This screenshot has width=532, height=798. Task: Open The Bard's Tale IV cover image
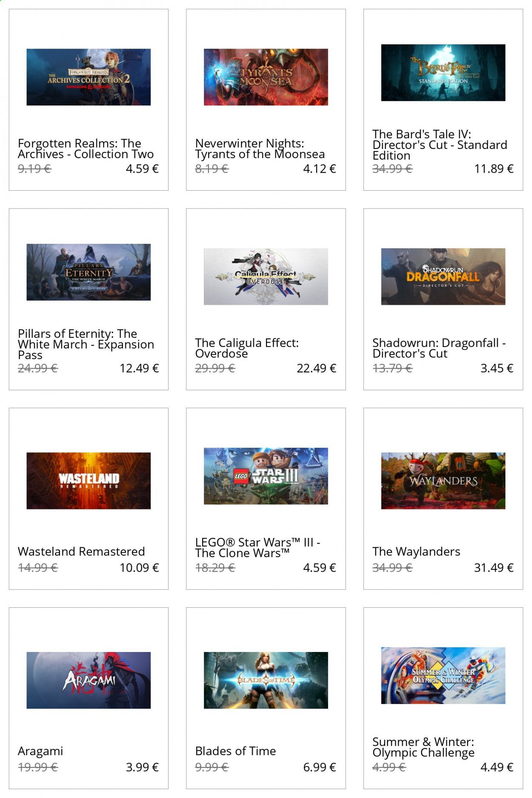click(x=443, y=72)
